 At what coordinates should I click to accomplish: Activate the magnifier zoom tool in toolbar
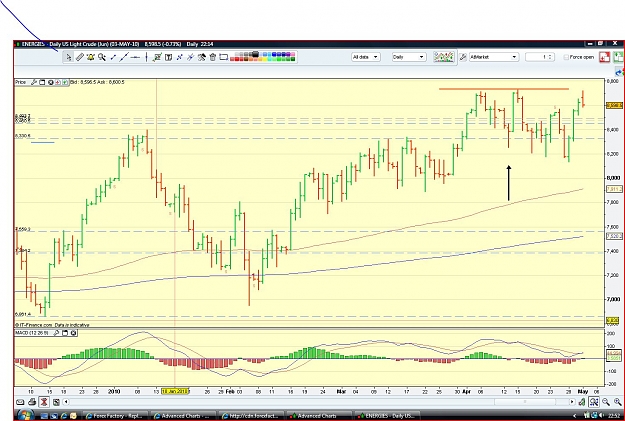102,57
